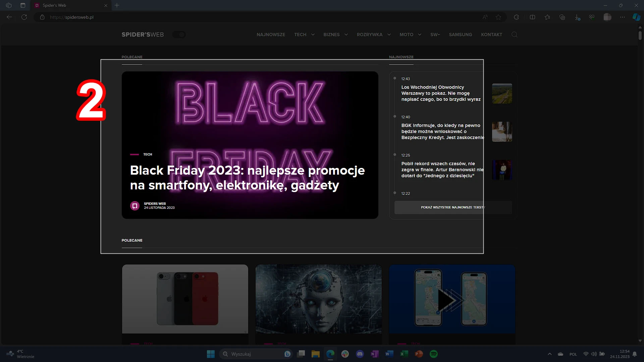Open the thumbnail beside the BGK news item
This screenshot has height=362, width=644.
click(502, 132)
